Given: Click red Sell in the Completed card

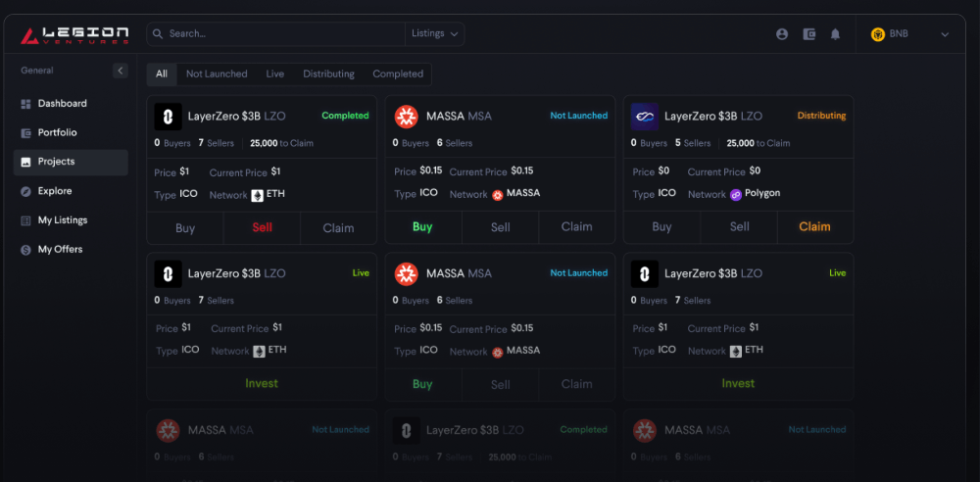Looking at the screenshot, I should [262, 227].
